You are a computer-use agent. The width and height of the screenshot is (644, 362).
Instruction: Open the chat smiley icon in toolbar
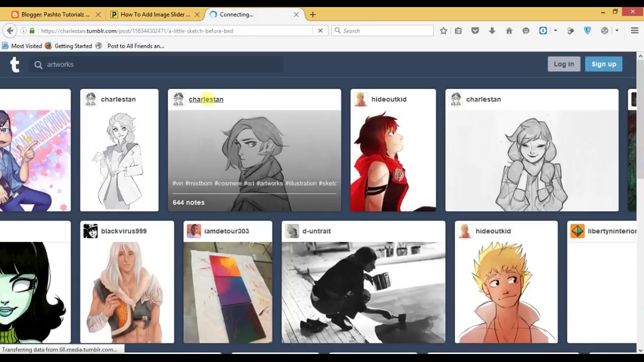[526, 31]
